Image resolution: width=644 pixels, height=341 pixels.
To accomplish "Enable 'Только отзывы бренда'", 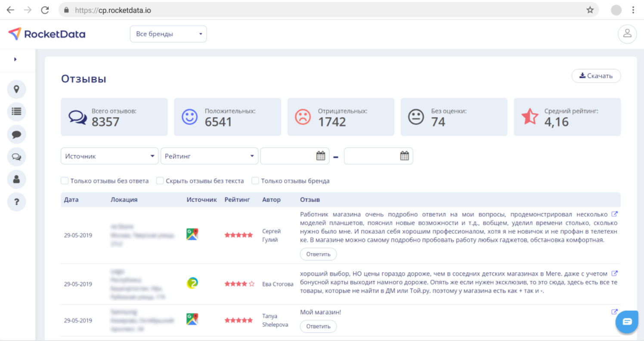I will [x=255, y=181].
